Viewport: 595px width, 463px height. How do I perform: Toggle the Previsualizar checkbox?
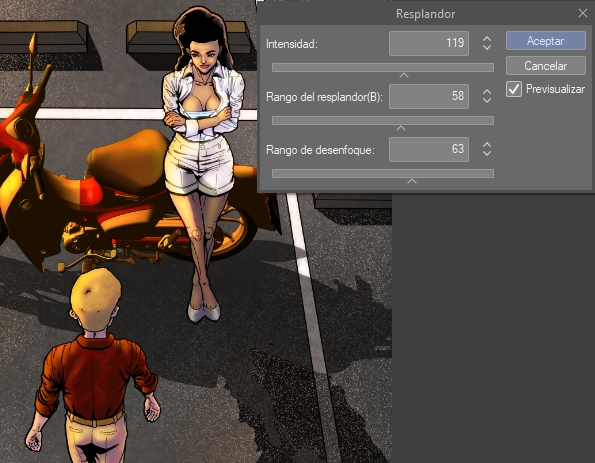[514, 90]
